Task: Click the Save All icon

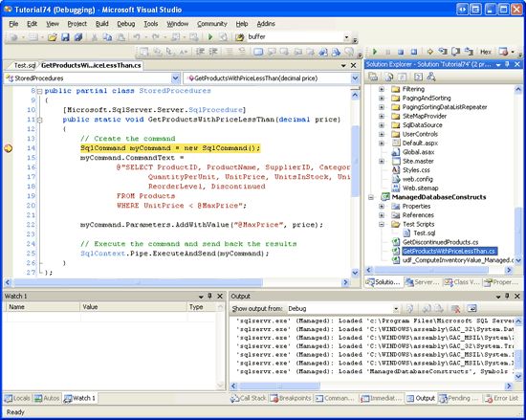Action: [78, 37]
